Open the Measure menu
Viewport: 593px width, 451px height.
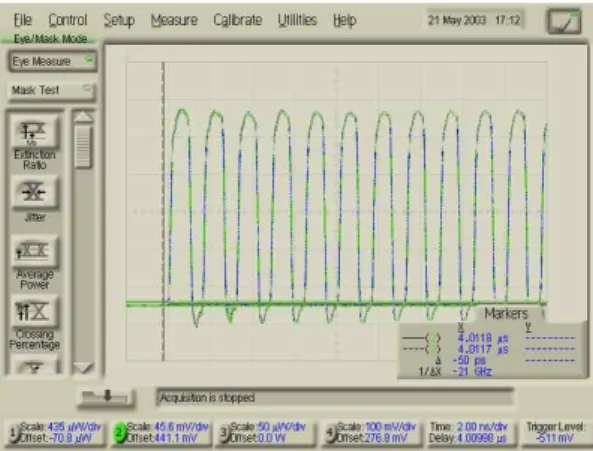coord(174,20)
